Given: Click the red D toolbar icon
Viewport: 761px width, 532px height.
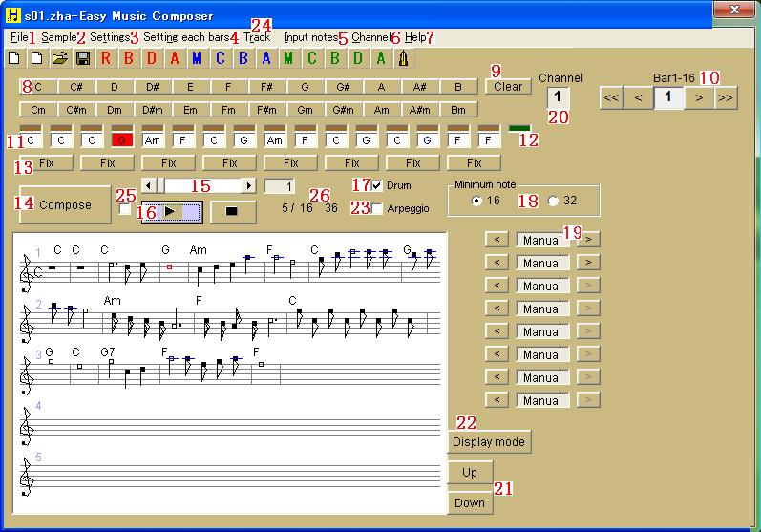Looking at the screenshot, I should [x=151, y=58].
